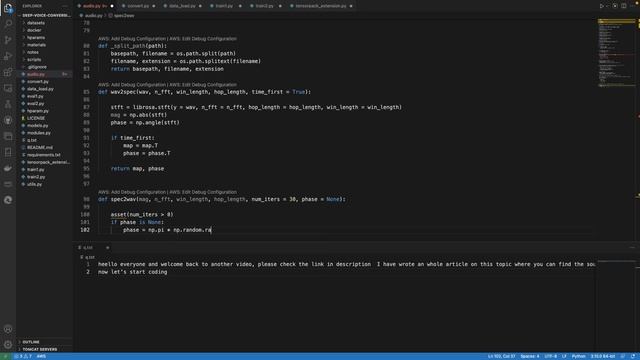Open README.md in the file explorer
640x360 pixels.
tap(45, 148)
